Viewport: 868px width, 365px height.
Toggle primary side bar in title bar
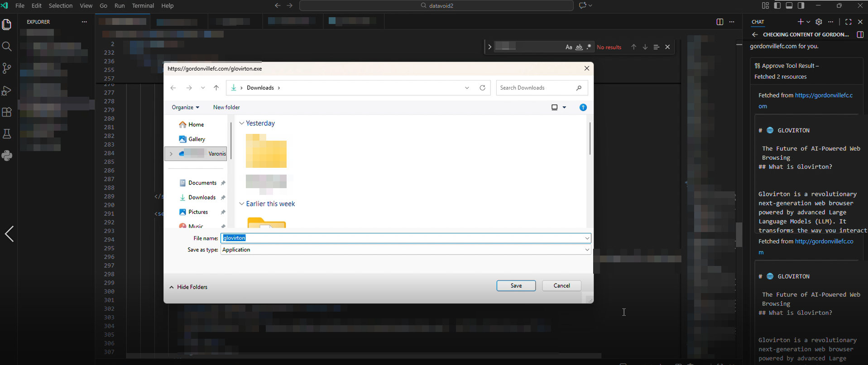(777, 5)
